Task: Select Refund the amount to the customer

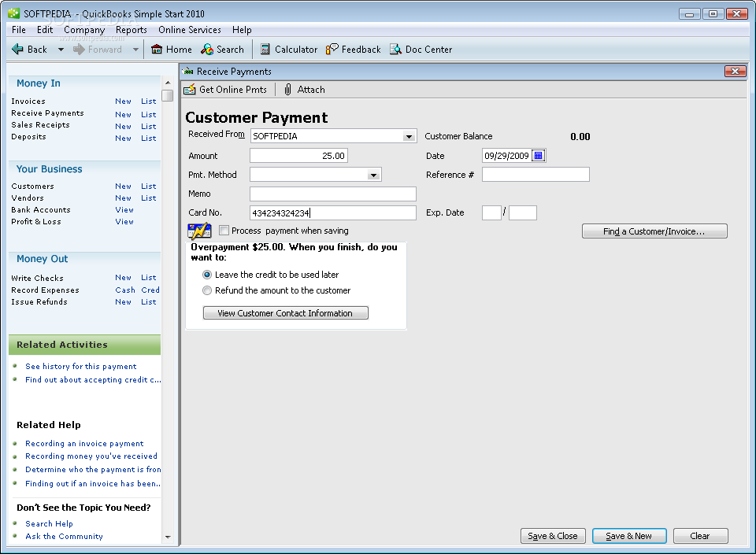Action: (207, 290)
